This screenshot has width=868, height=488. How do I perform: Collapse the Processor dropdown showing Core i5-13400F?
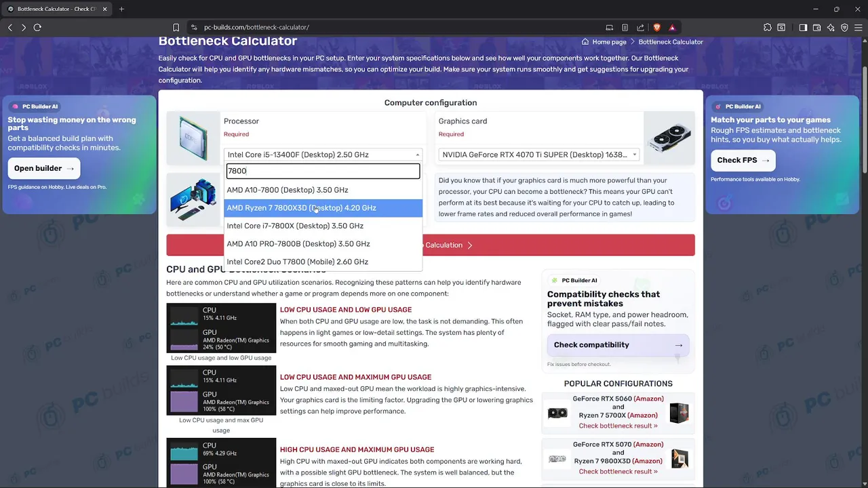point(323,155)
